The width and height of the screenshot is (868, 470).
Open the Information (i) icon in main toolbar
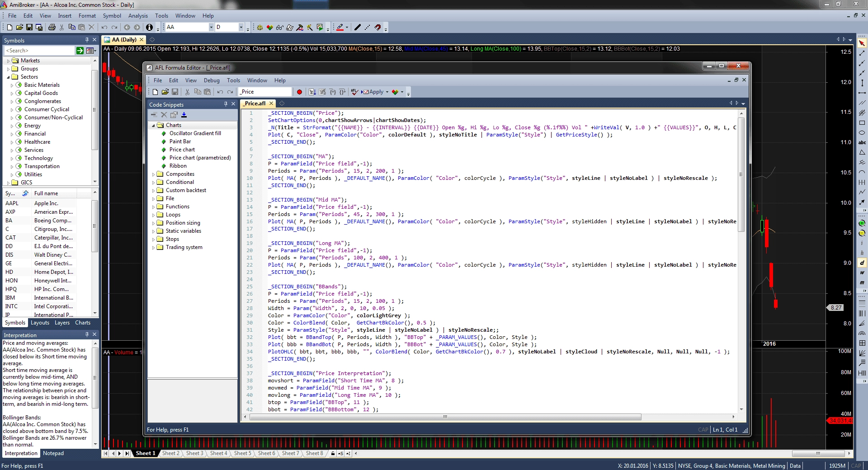tap(149, 28)
